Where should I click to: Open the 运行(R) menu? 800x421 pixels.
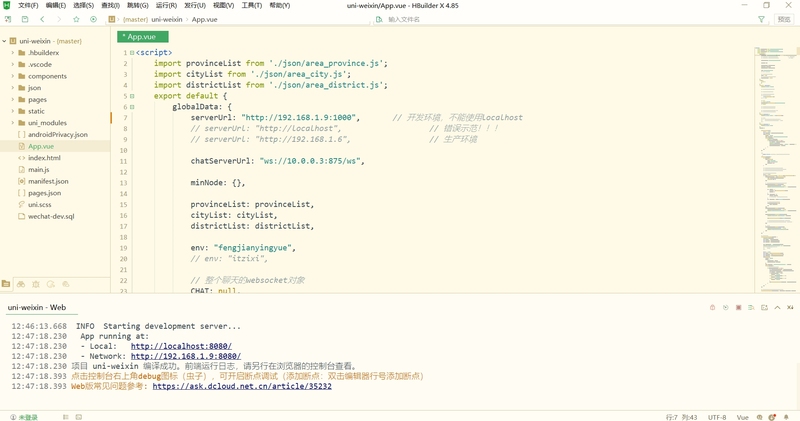coord(166,5)
